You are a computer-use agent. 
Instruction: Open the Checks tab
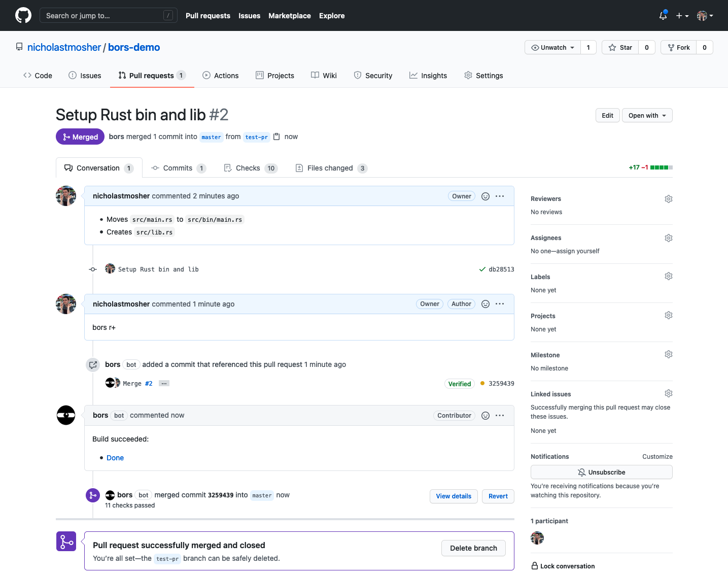coord(249,168)
